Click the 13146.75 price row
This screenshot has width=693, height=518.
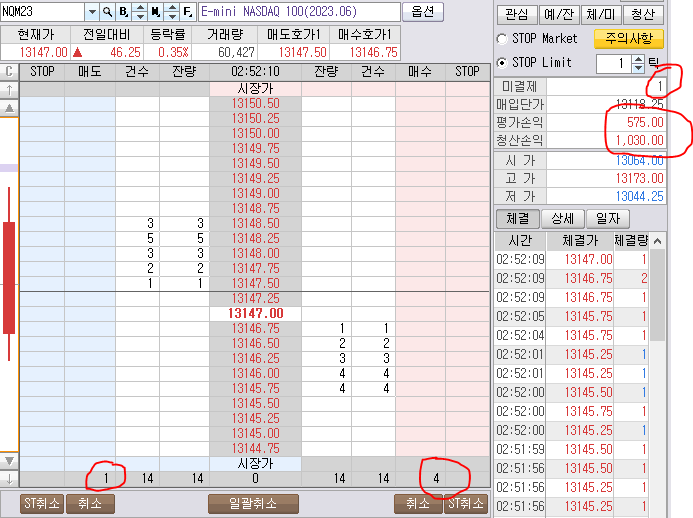[x=255, y=328]
